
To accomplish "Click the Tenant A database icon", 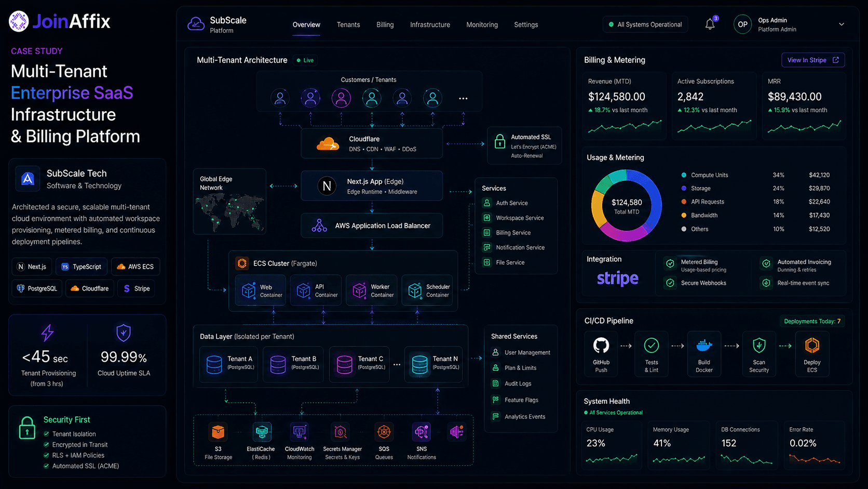I will pyautogui.click(x=214, y=364).
